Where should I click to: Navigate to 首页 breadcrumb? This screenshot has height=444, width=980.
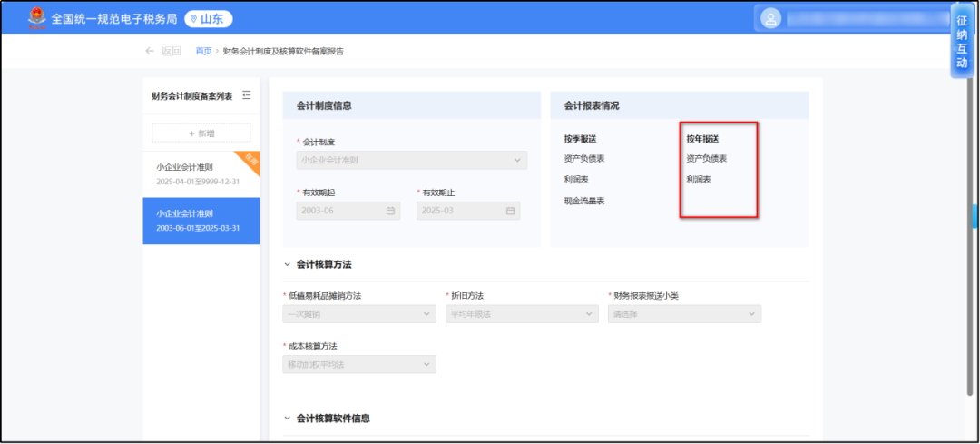click(x=204, y=51)
